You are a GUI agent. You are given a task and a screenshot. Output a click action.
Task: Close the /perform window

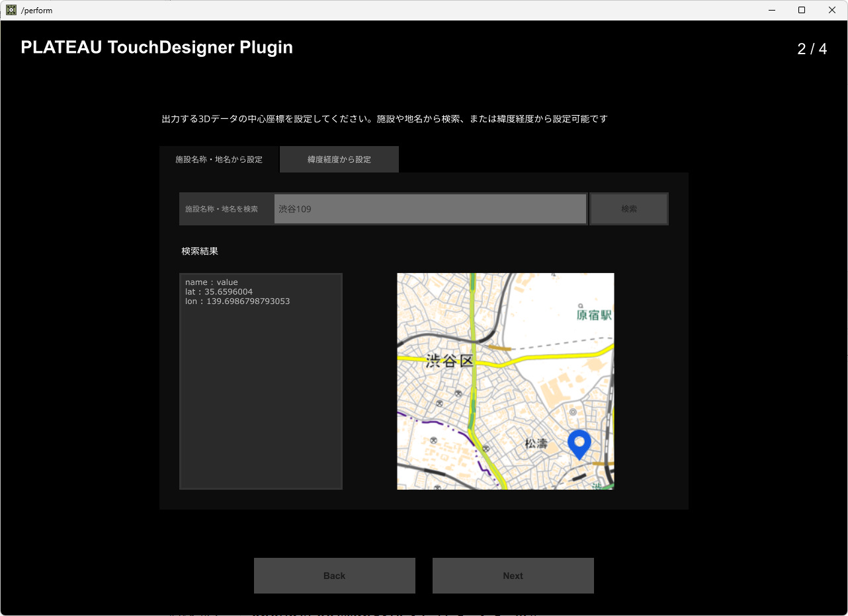pos(832,10)
